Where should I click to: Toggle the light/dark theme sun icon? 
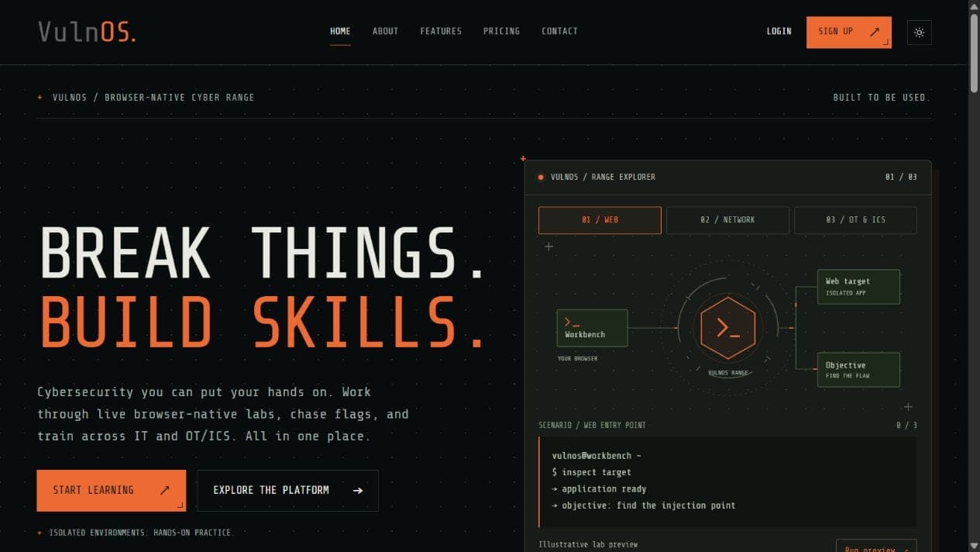[919, 32]
